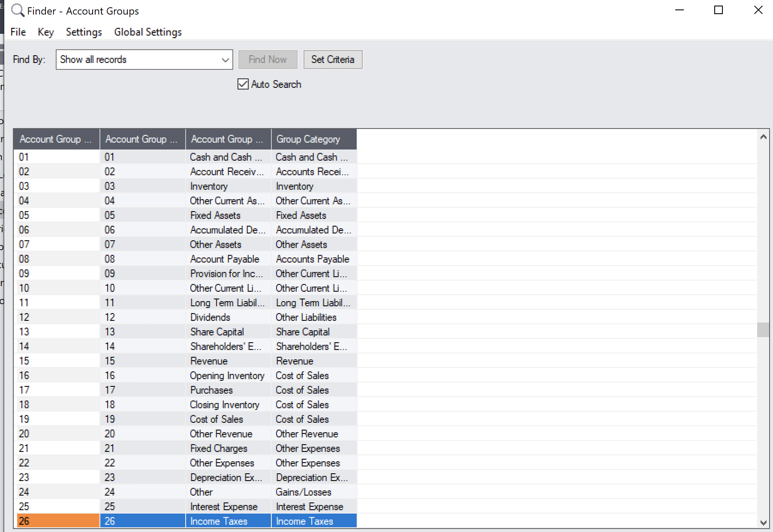Select the Long Term Liabil... account group cell
Image resolution: width=773 pixels, height=532 pixels.
[x=229, y=303]
